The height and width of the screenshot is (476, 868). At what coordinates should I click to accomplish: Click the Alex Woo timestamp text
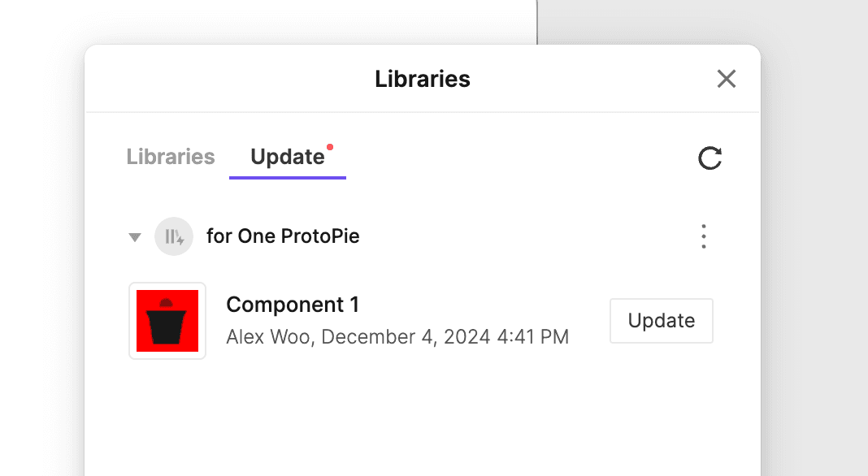tap(397, 336)
